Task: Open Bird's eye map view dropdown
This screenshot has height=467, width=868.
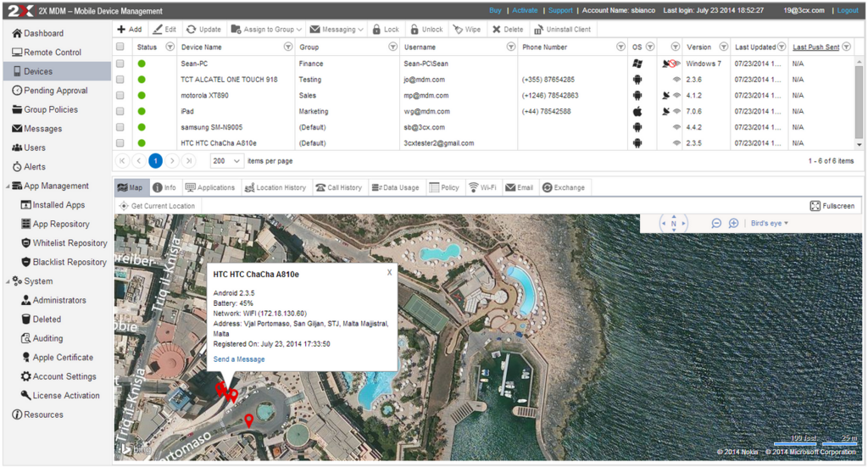Action: click(770, 224)
